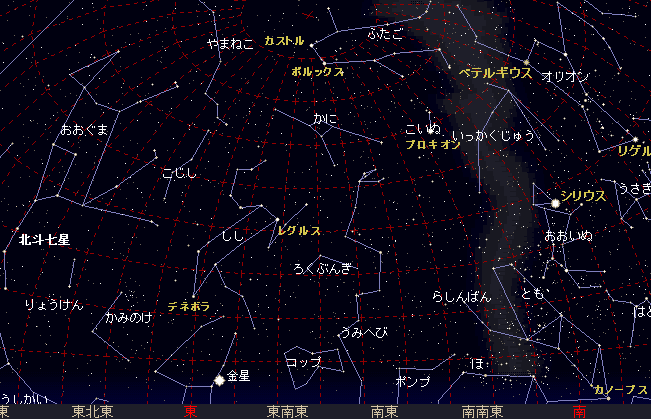Click the Betelgeuse (ベテルギウス) star point

(x=526, y=62)
